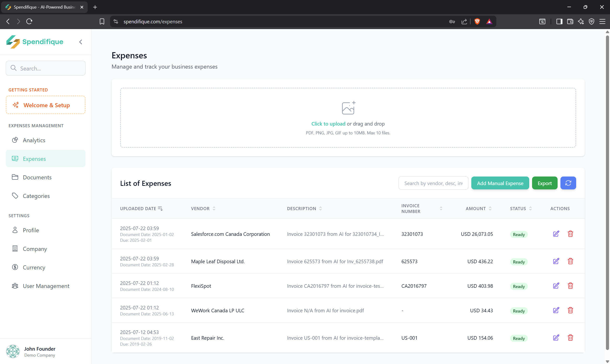Open Company settings
Viewport: 610px width, 364px height.
(x=35, y=248)
